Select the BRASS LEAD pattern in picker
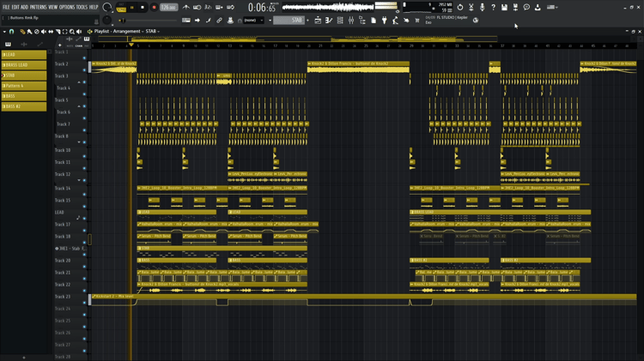This screenshot has height=361, width=644. tap(24, 65)
